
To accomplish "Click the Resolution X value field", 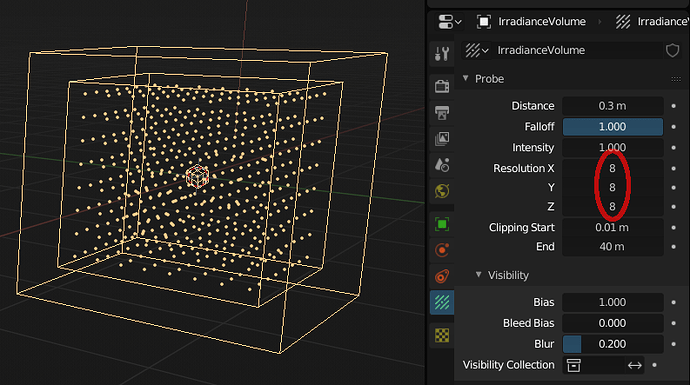I will click(x=613, y=168).
